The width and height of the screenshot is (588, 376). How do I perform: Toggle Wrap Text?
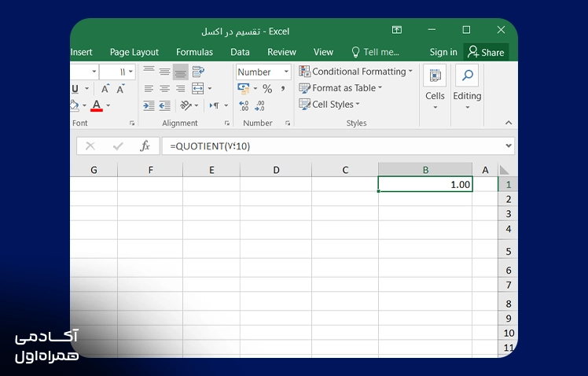(x=198, y=72)
